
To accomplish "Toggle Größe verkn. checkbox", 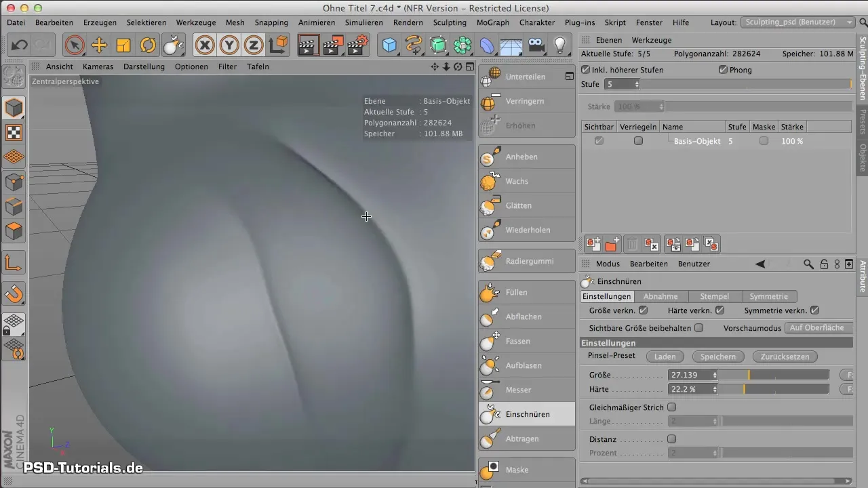I will [644, 310].
